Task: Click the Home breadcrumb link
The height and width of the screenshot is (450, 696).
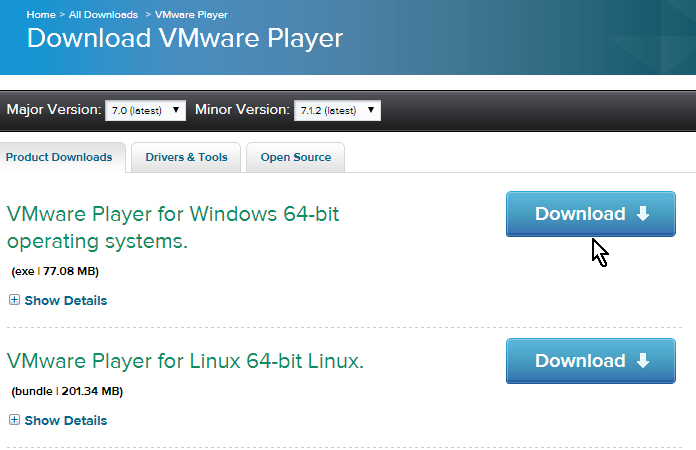Action: tap(41, 15)
